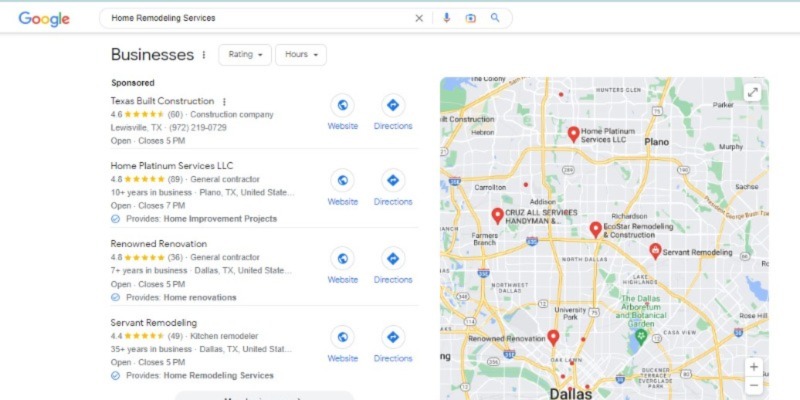The image size is (800, 400).
Task: Select Servant Remodeling map pin
Action: click(x=655, y=251)
